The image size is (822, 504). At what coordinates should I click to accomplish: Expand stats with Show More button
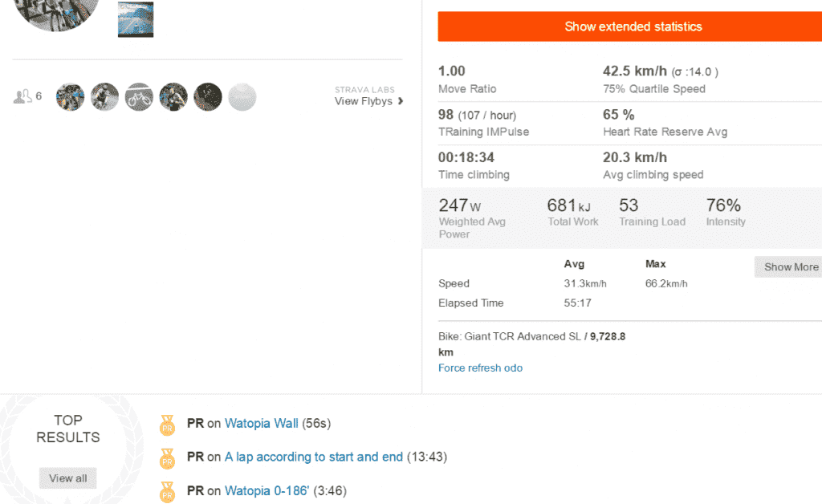(x=788, y=267)
